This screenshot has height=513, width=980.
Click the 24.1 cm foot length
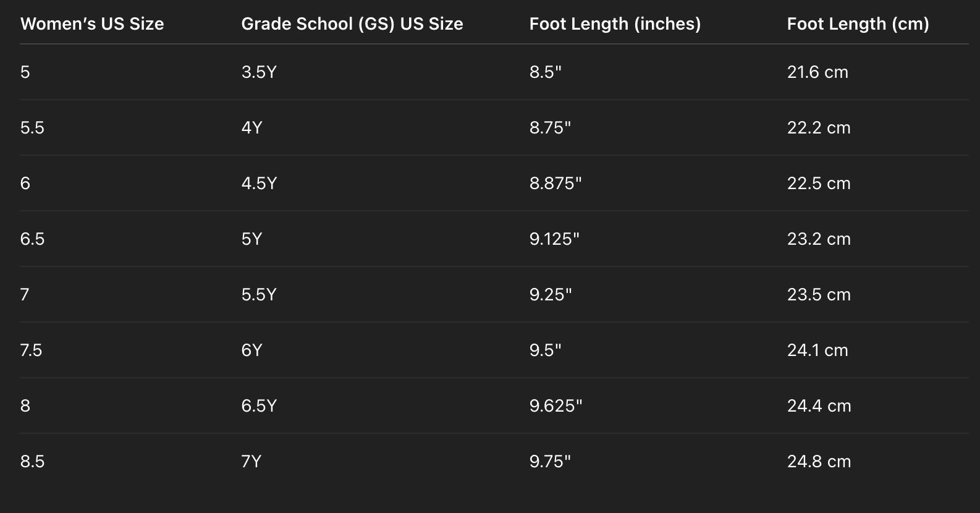point(817,350)
